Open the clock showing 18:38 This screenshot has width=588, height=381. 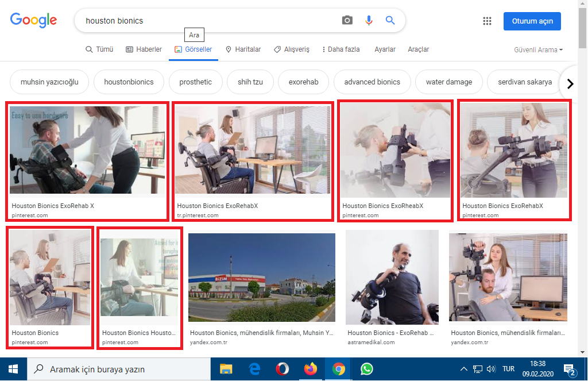537,368
